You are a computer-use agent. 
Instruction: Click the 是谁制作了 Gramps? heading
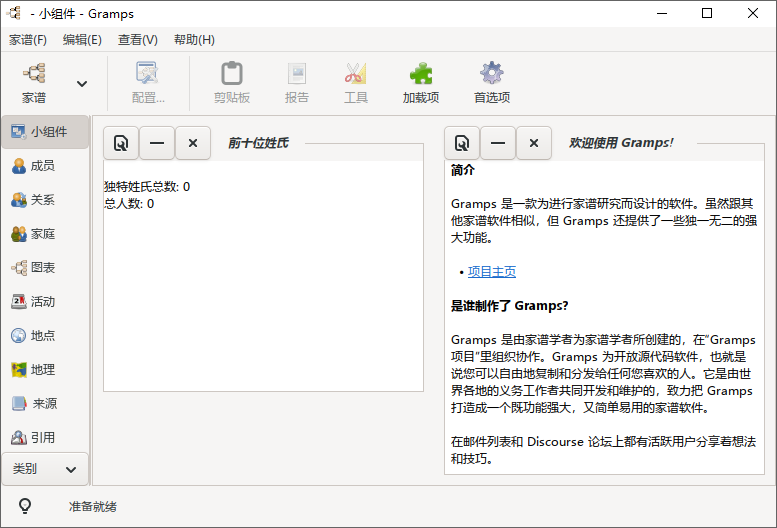(x=509, y=306)
